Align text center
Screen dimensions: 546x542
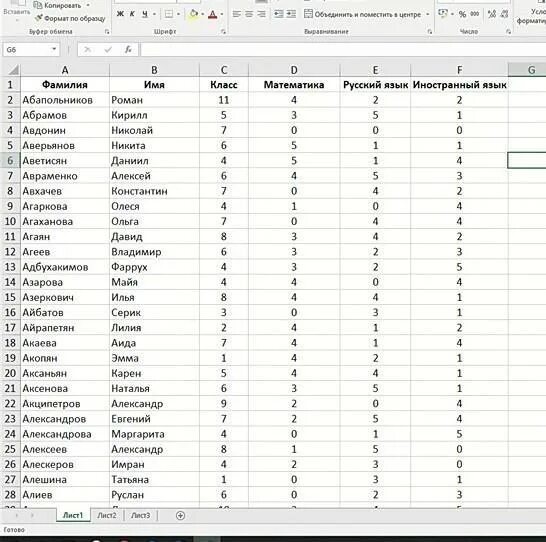point(249,14)
